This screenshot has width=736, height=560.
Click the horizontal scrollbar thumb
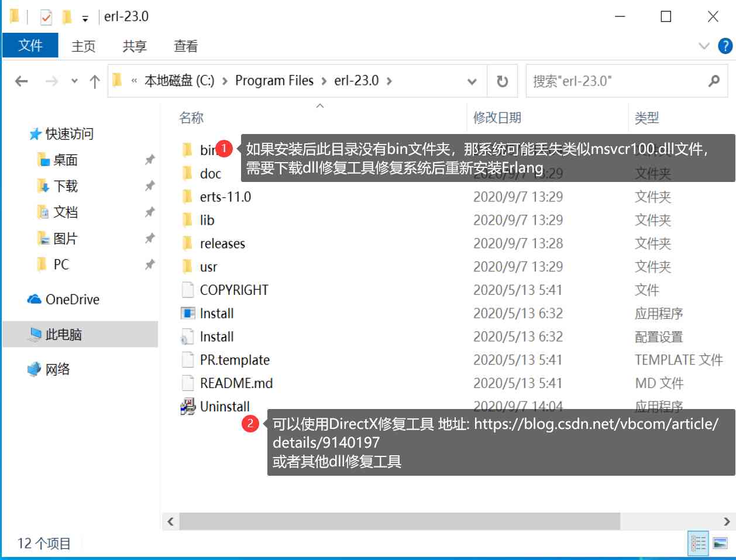(x=400, y=521)
